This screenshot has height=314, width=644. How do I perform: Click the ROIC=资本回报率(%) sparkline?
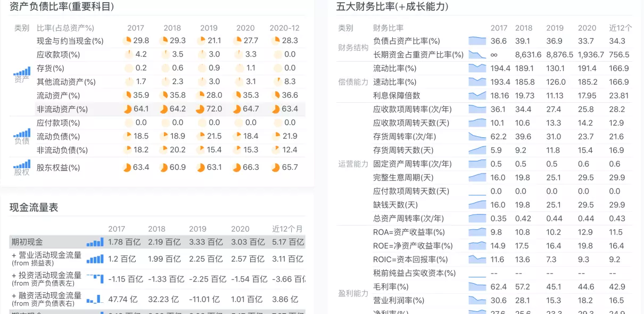[477, 259]
